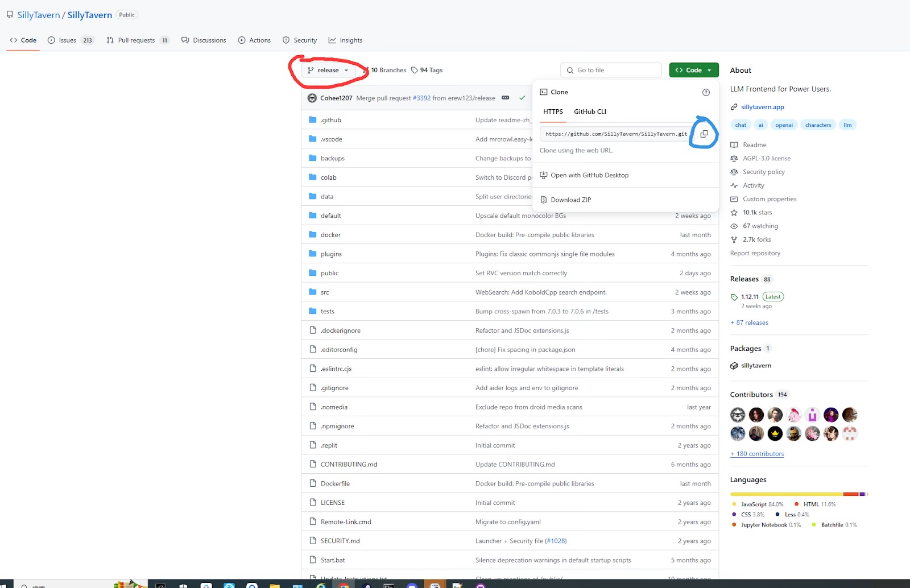The image size is (910, 588).
Task: Open pull request #3392 link
Action: click(x=421, y=98)
